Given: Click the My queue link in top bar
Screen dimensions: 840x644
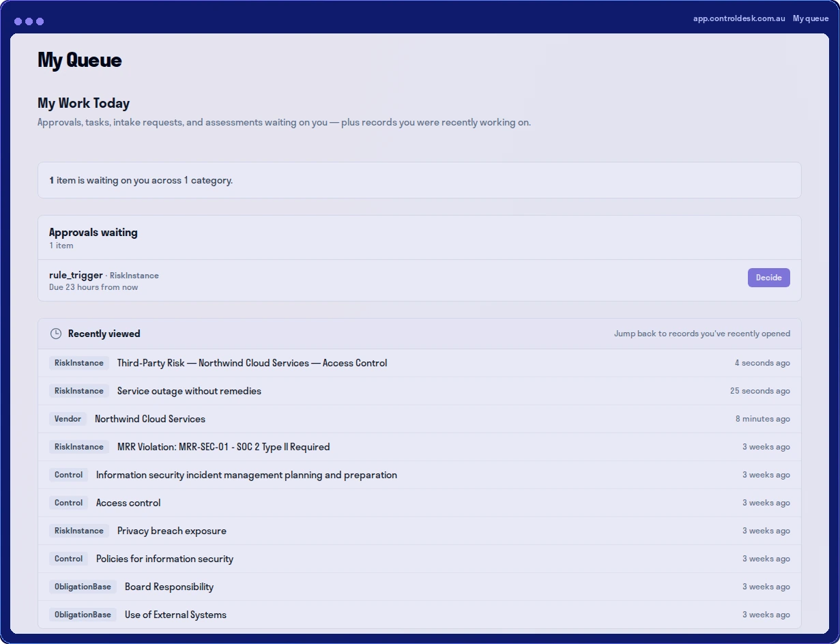Looking at the screenshot, I should click(x=811, y=18).
